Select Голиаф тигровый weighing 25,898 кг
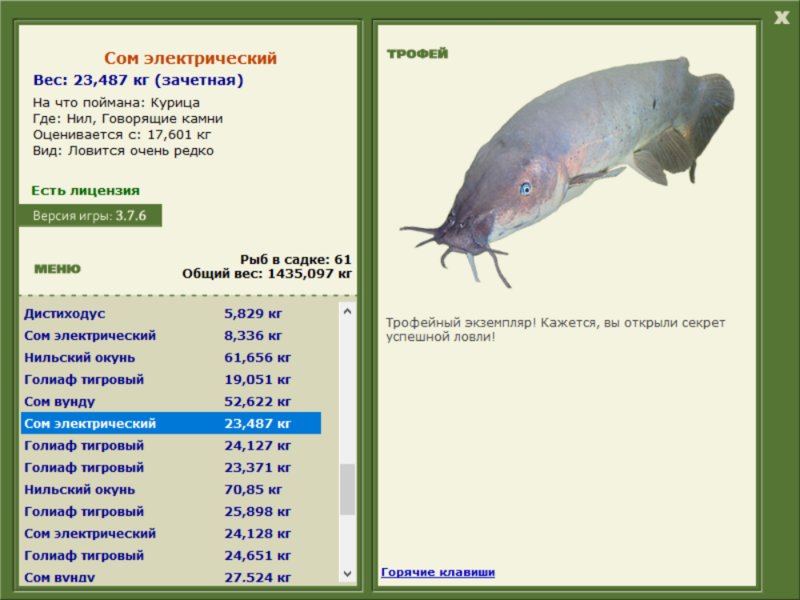The image size is (800, 600). click(170, 512)
